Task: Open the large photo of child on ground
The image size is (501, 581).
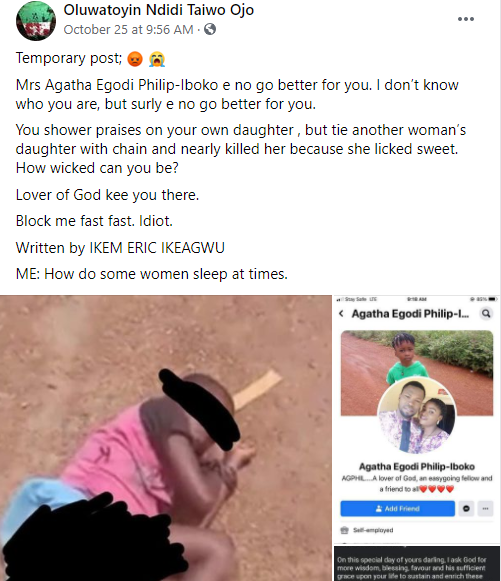Action: [x=166, y=438]
